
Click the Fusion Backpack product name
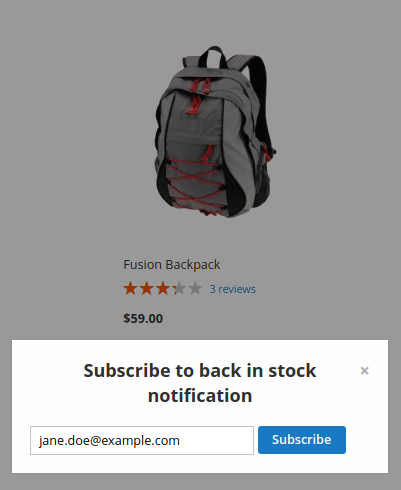172,265
